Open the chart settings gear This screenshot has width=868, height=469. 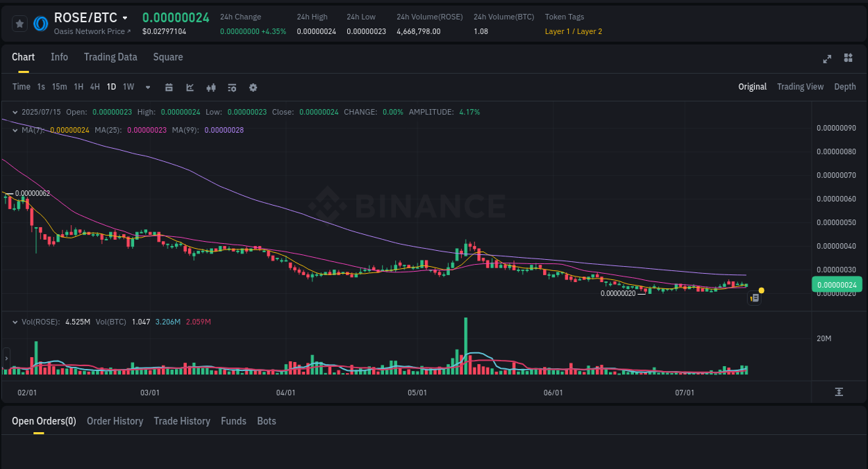(253, 88)
